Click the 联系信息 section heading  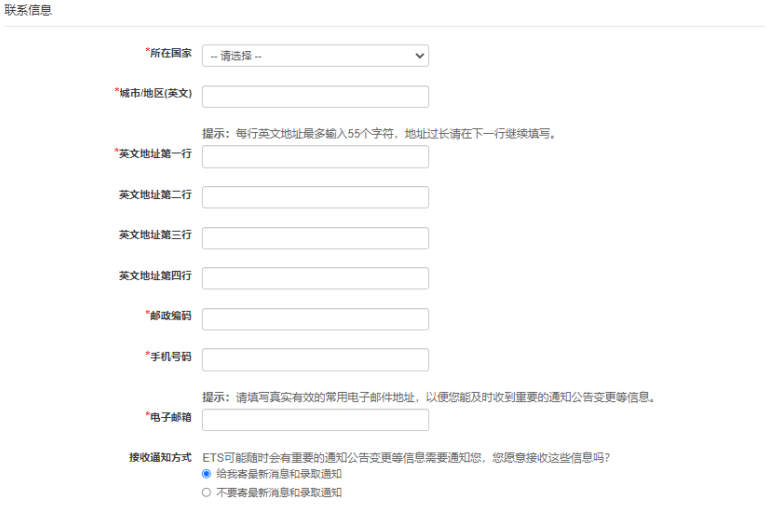point(29,10)
